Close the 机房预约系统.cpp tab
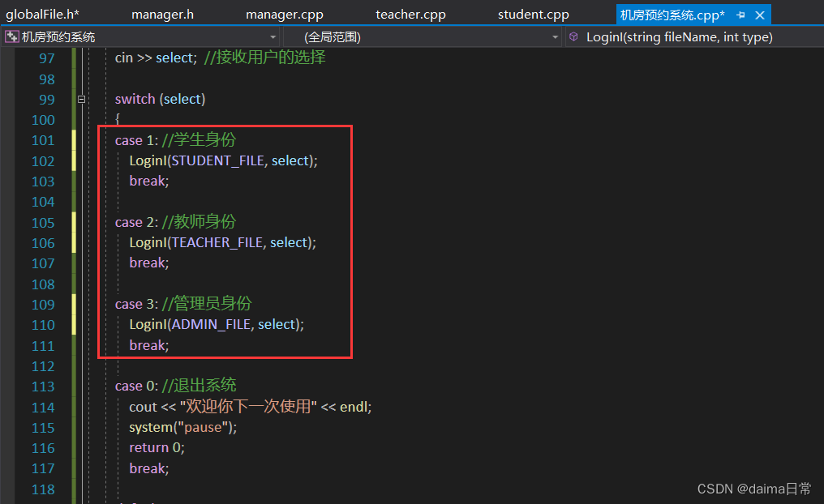824x504 pixels. pos(760,15)
